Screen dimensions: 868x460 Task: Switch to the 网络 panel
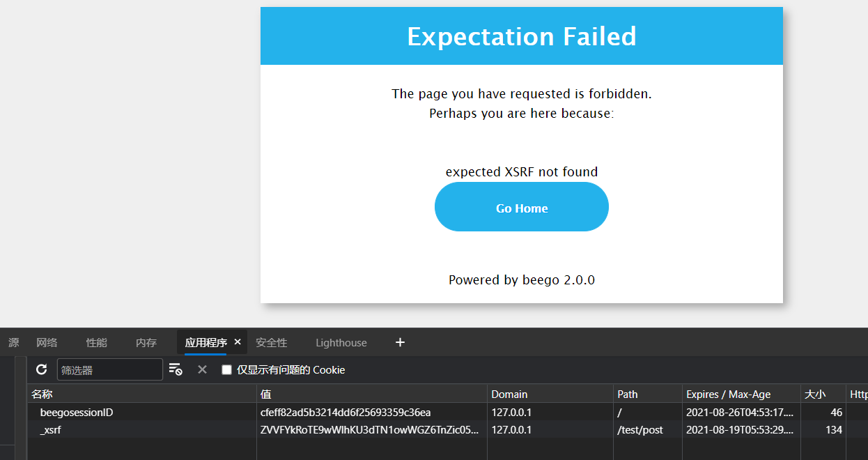coord(47,342)
